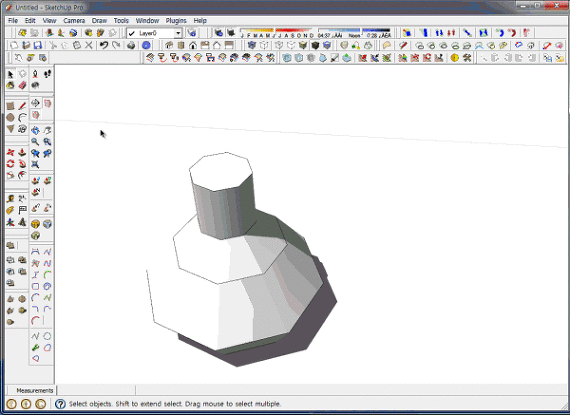Select the Orbit camera tool

[x=35, y=130]
